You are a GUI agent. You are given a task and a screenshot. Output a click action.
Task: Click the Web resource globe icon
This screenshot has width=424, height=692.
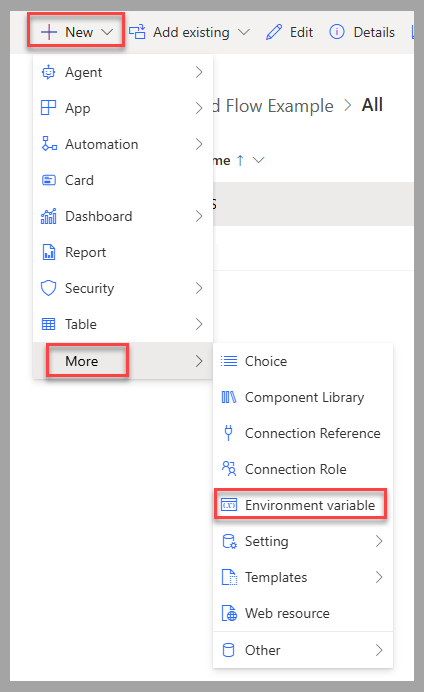pyautogui.click(x=229, y=613)
